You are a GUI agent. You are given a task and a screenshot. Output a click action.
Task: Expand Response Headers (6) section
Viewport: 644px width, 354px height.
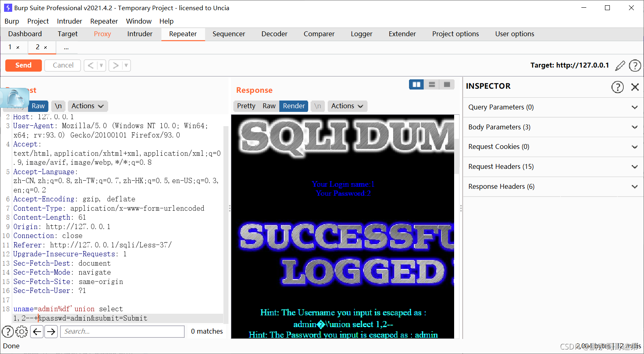point(553,187)
